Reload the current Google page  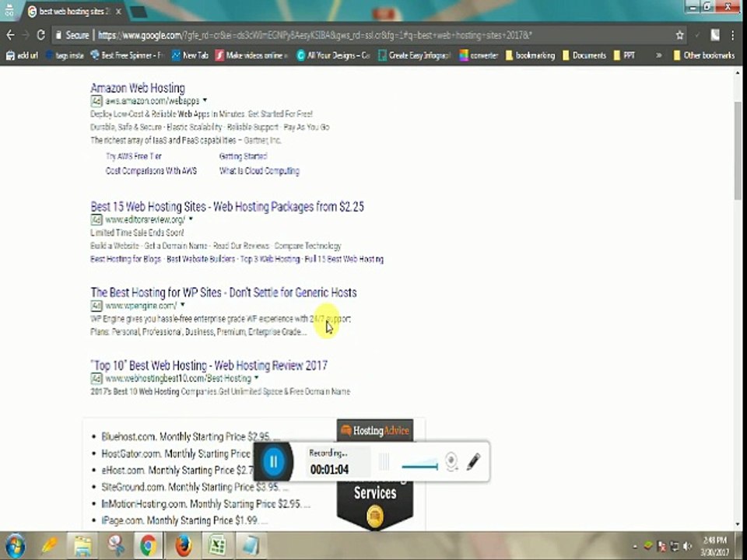click(x=41, y=35)
